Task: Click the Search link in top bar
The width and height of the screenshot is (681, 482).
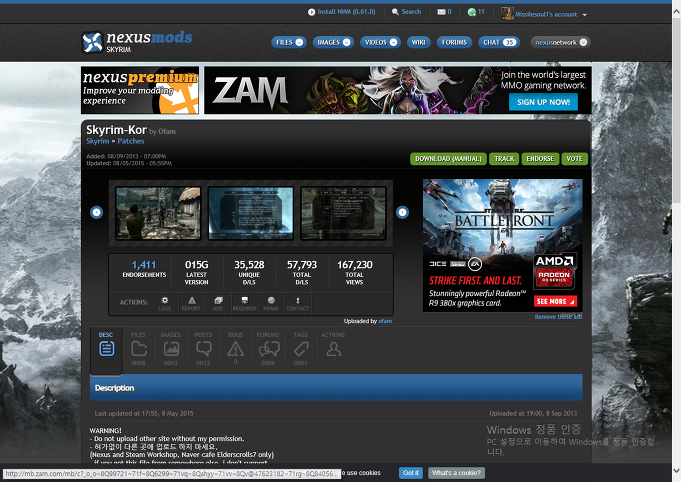Action: (x=411, y=12)
